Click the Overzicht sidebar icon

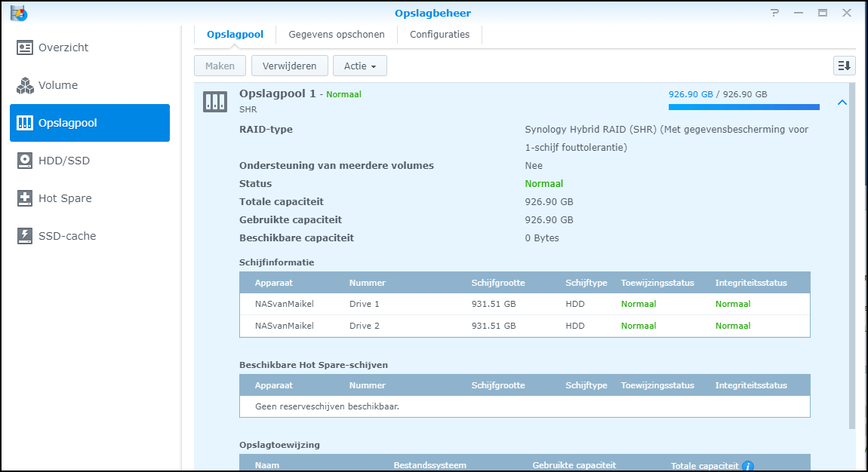[24, 48]
